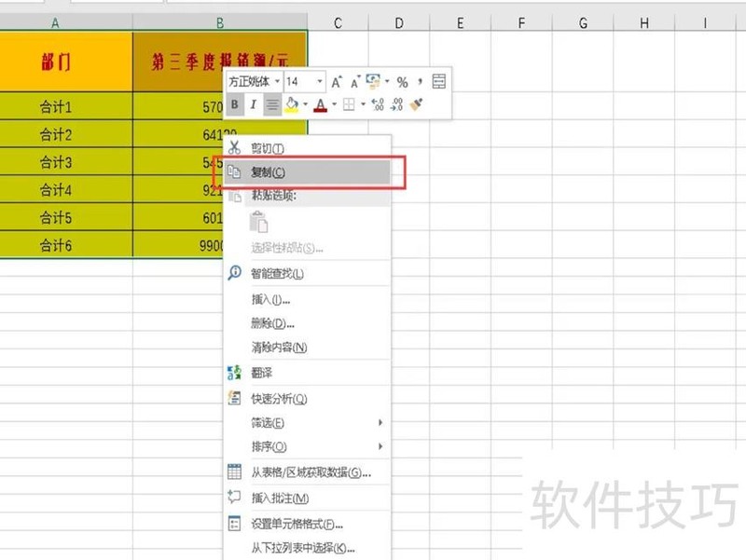Select column C header
The image size is (746, 560).
tap(338, 22)
